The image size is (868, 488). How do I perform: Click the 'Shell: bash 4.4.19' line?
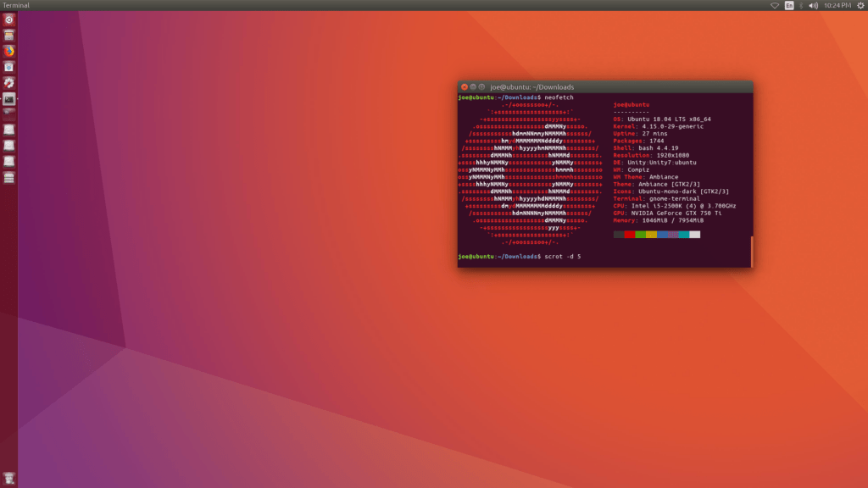(x=646, y=147)
